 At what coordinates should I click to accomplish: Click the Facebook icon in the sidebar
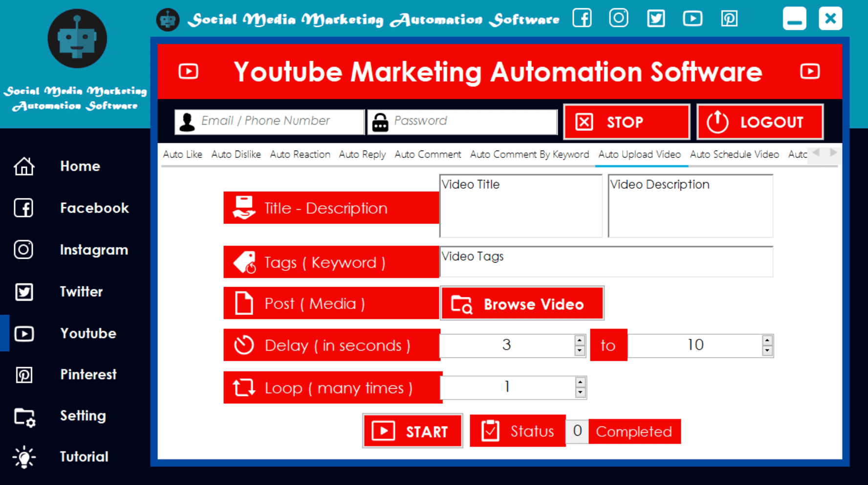23,208
